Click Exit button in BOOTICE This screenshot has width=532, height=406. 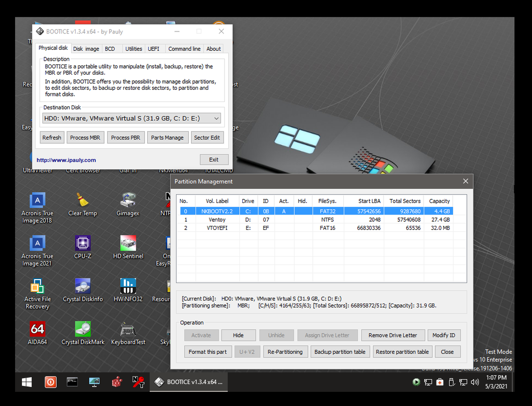(x=214, y=159)
